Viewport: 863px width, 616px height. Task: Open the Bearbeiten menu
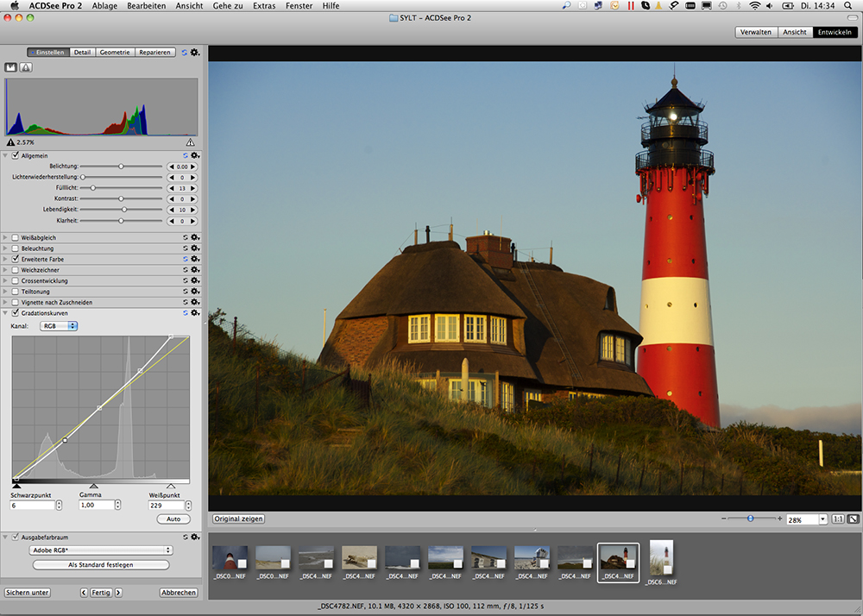[146, 6]
